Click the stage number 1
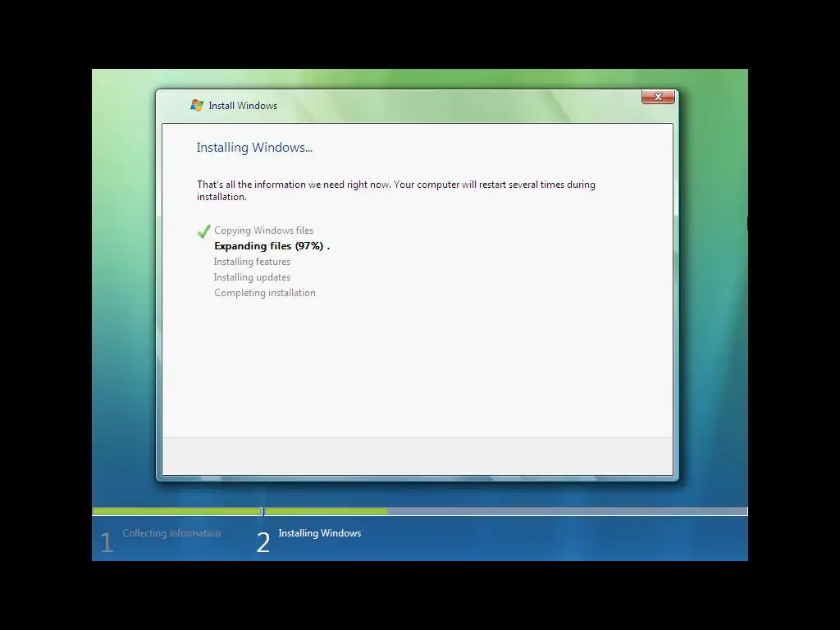 click(x=107, y=542)
